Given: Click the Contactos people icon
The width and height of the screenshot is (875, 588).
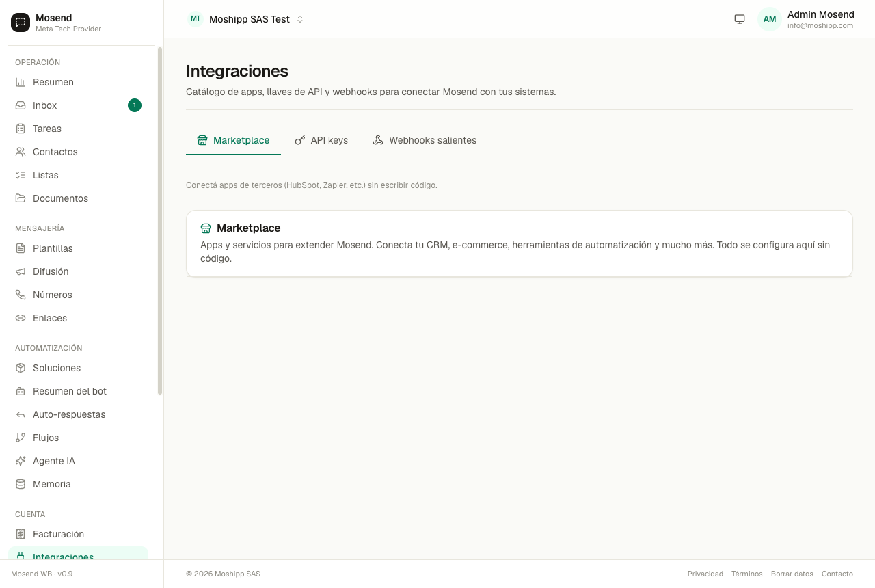Looking at the screenshot, I should 21,152.
